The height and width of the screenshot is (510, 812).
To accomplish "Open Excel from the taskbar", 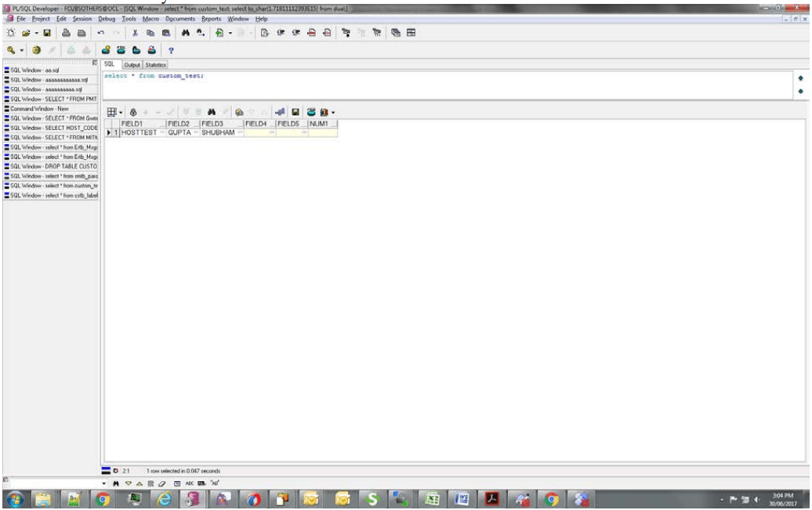I will pos(432,499).
